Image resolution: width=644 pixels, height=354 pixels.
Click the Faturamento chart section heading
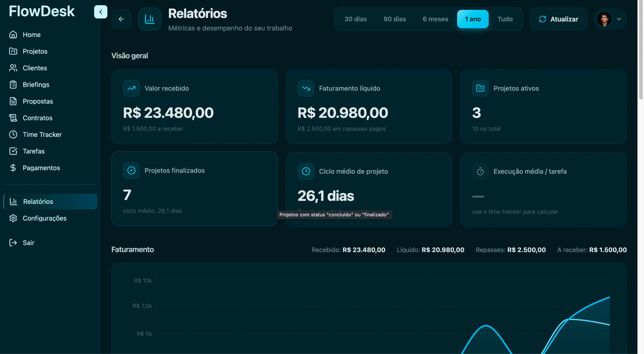(x=133, y=249)
